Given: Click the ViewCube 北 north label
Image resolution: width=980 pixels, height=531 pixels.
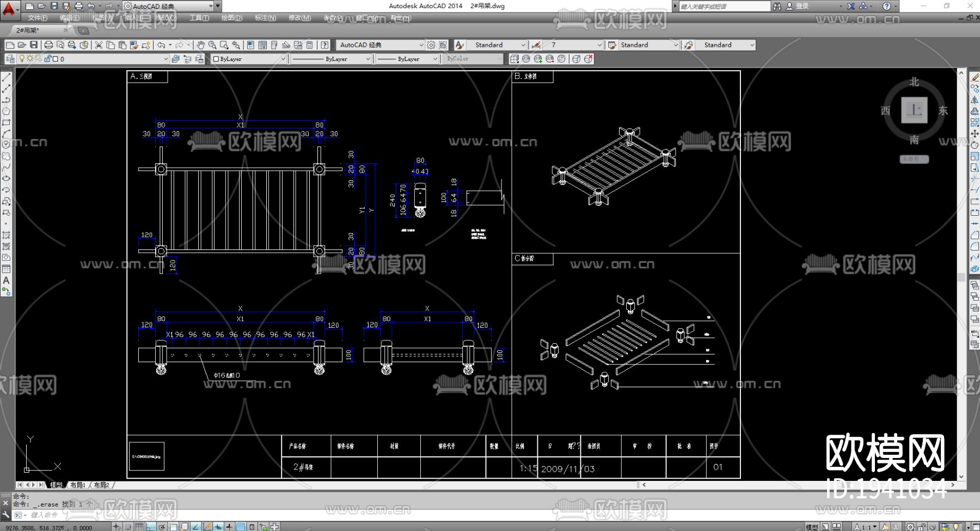Looking at the screenshot, I should (914, 82).
